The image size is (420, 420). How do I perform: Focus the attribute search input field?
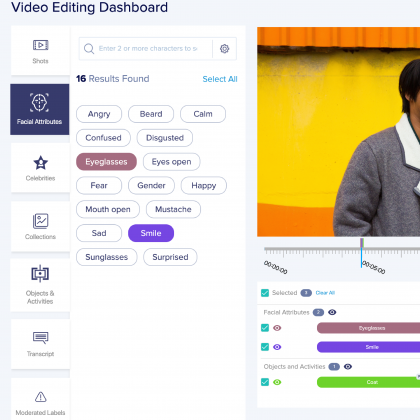point(148,49)
